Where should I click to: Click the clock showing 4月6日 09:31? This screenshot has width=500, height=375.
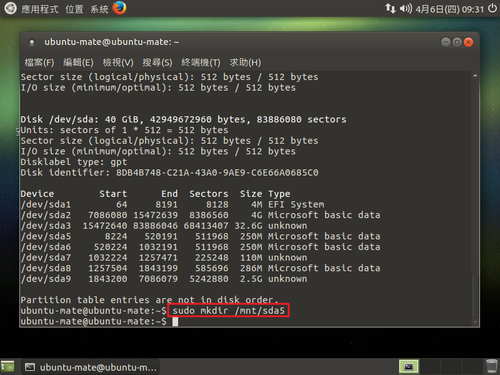tap(449, 9)
